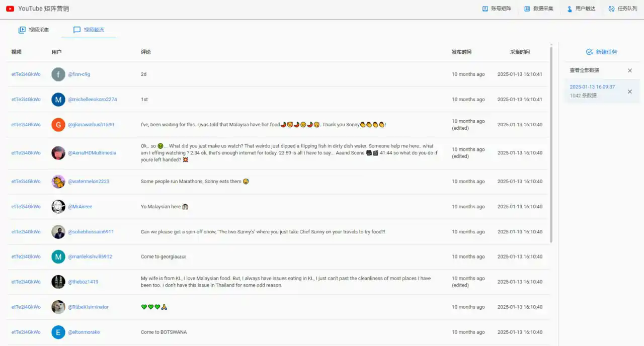The width and height of the screenshot is (644, 346).
Task: Select the 视频截流 tab
Action: (89, 30)
